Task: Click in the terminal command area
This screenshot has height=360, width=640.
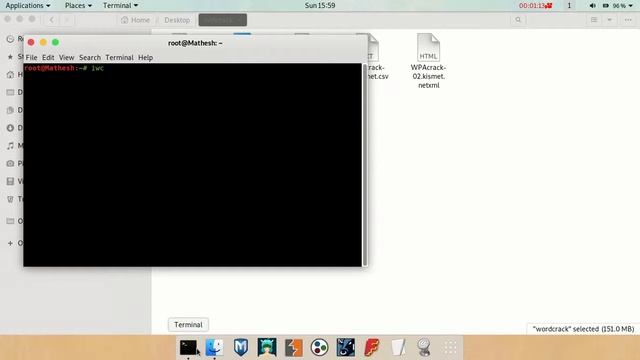Action: point(192,165)
